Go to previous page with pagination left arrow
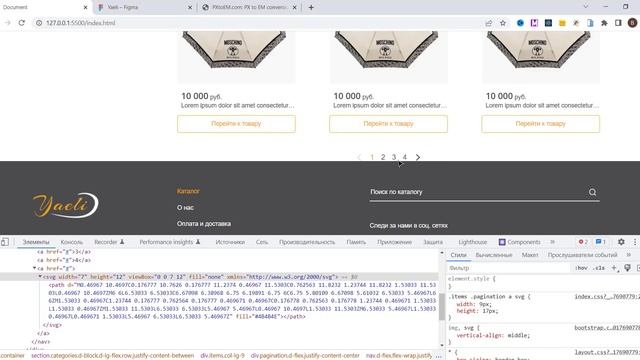The width and height of the screenshot is (640, 360). pos(359,157)
